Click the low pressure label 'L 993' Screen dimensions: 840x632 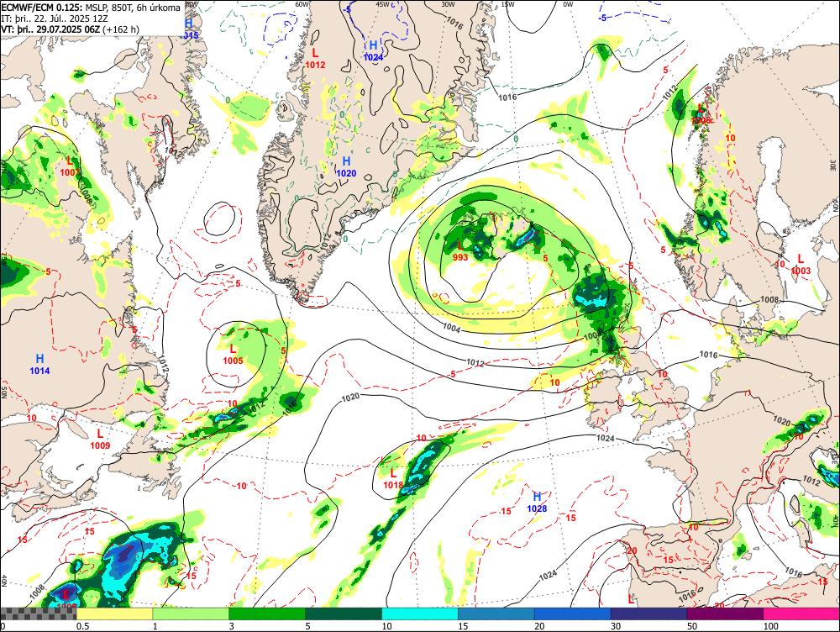460,251
